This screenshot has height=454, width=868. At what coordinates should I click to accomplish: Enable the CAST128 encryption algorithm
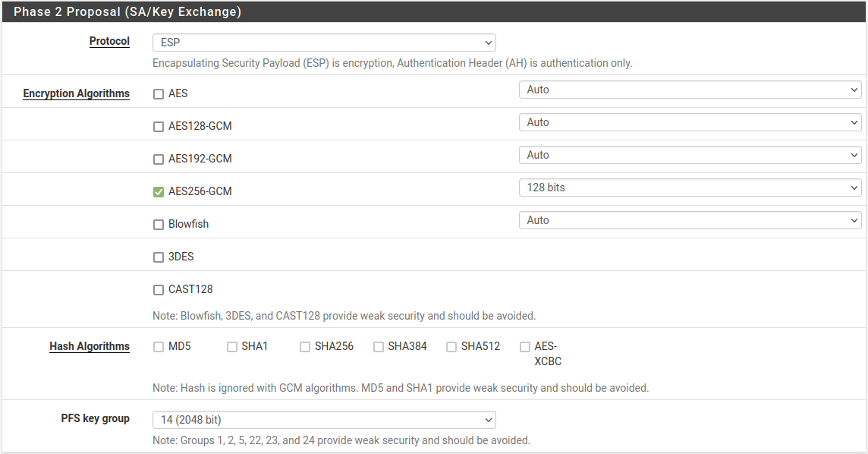159,289
